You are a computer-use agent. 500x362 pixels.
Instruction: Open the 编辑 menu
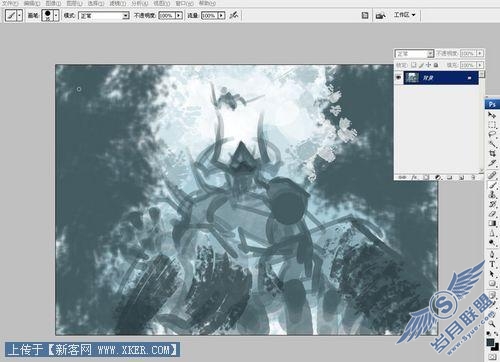click(32, 3)
